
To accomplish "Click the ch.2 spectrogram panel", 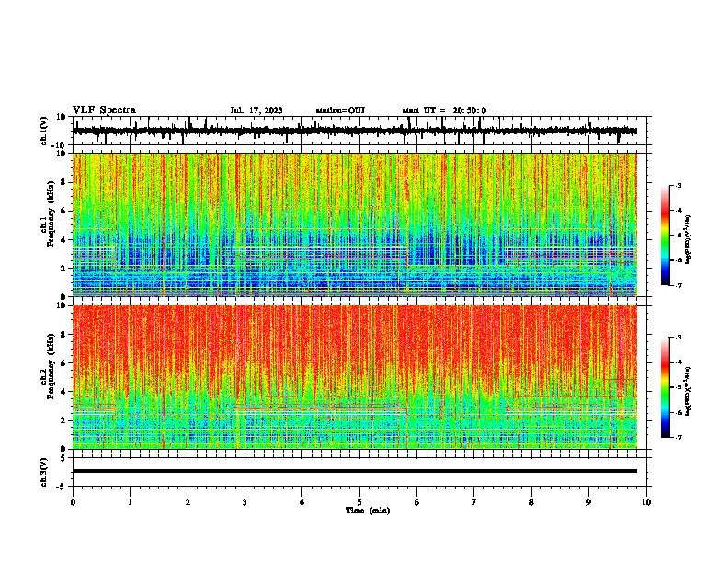I will coord(354,377).
